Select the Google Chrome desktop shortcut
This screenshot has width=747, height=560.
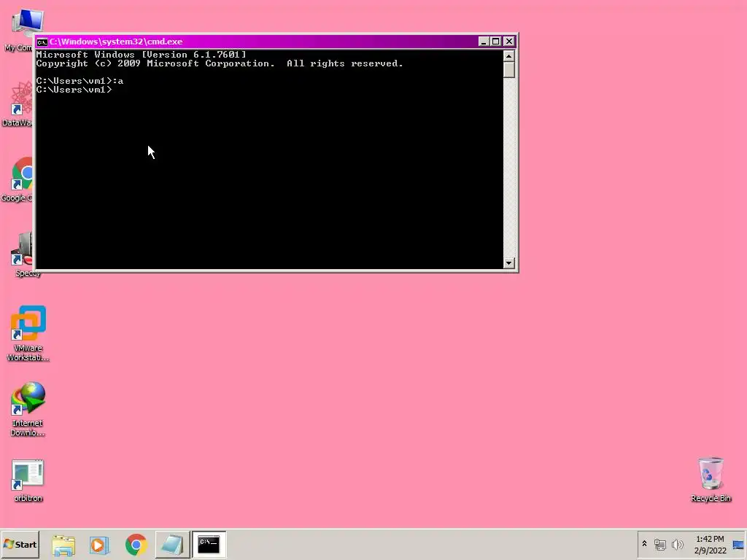[x=18, y=179]
